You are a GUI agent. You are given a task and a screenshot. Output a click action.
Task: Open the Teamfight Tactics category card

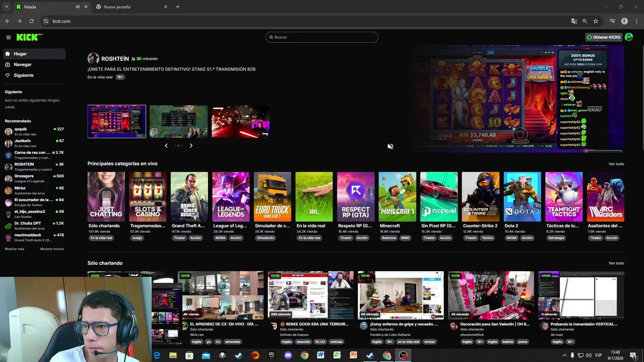coord(564,197)
